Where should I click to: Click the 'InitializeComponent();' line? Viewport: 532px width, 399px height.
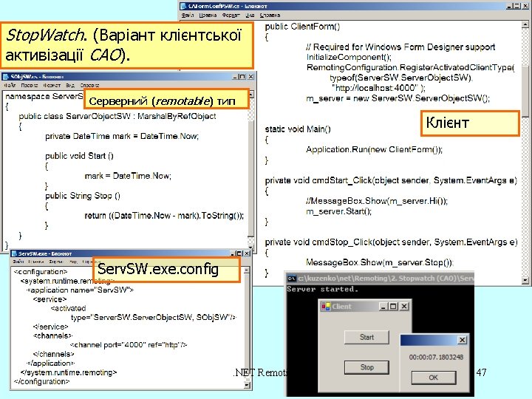pos(349,57)
